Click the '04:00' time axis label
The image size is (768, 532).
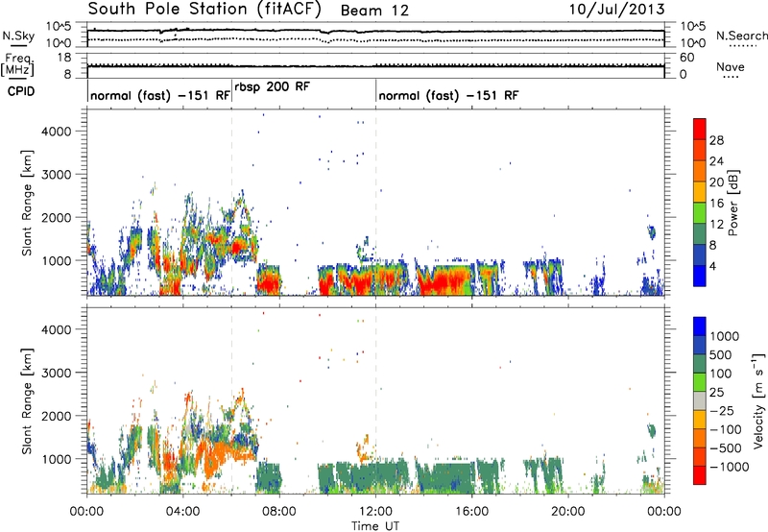182,512
